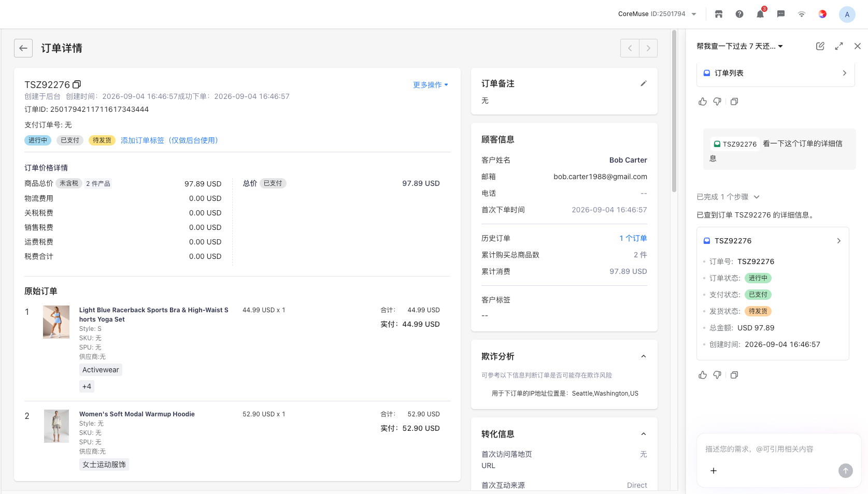Show more tags with the +4 badge
Viewport: 868px width, 494px height.
coord(87,386)
